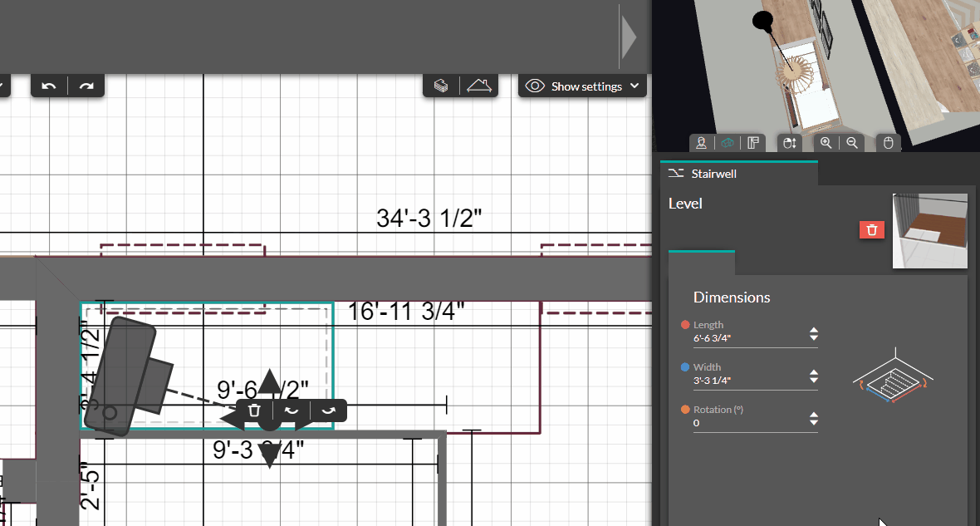Enable the mouse scroll zoom mode
980x526 pixels.
pos(790,142)
